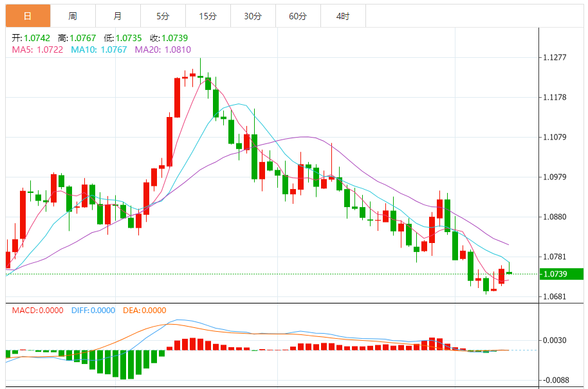The width and height of the screenshot is (588, 389).
Task: Open the 30分 timeframe tab
Action: pyautogui.click(x=253, y=15)
